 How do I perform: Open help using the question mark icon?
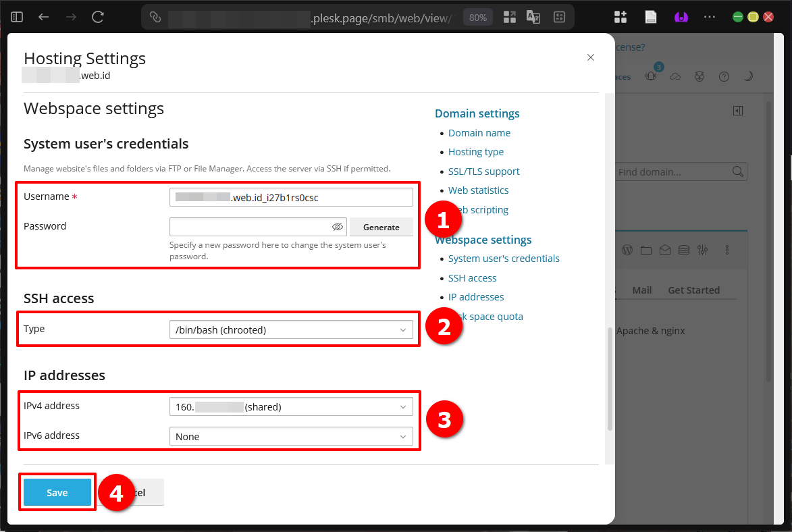724,76
